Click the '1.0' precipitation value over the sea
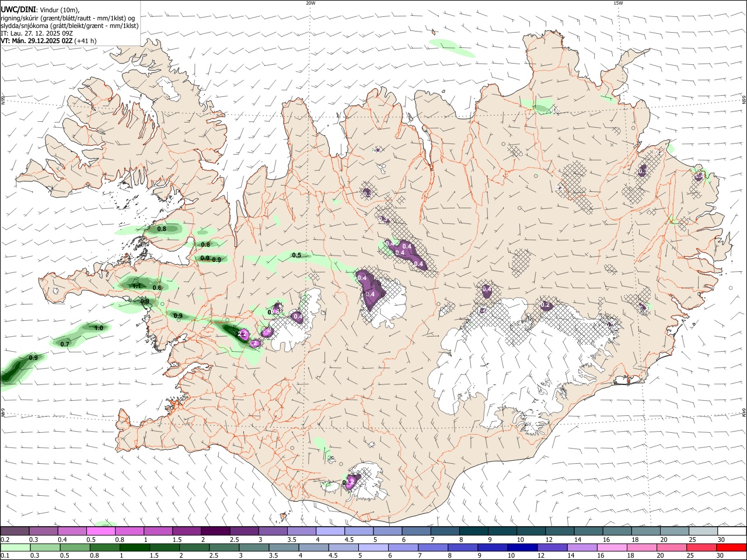 coord(99,328)
